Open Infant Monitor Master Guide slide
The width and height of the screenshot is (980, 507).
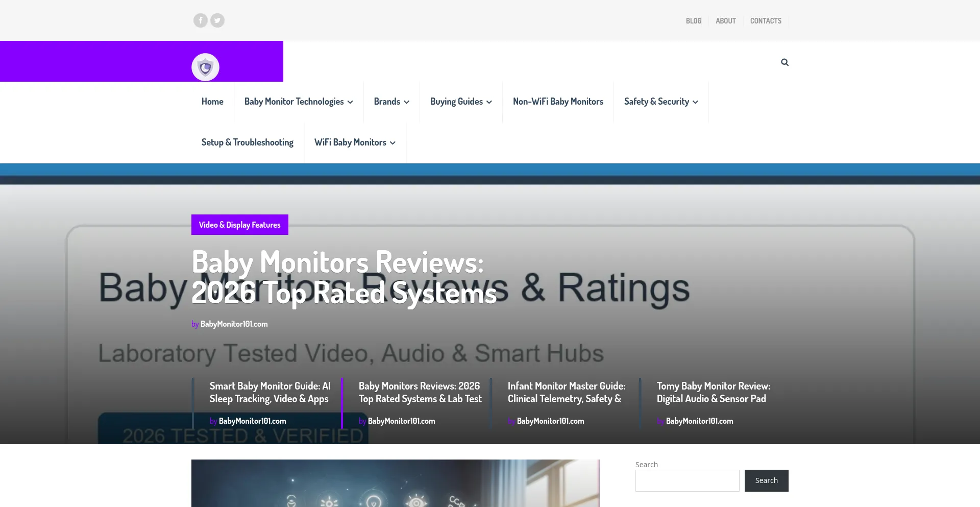tap(567, 393)
